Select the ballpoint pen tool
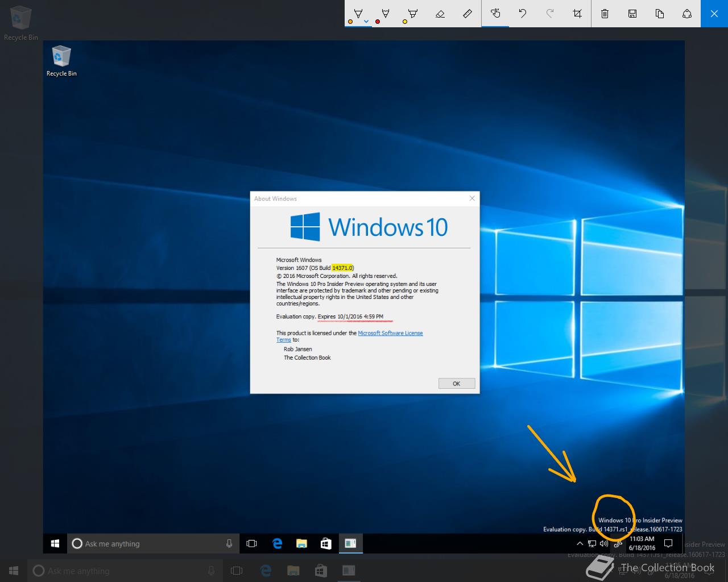728x582 pixels. pyautogui.click(x=358, y=13)
